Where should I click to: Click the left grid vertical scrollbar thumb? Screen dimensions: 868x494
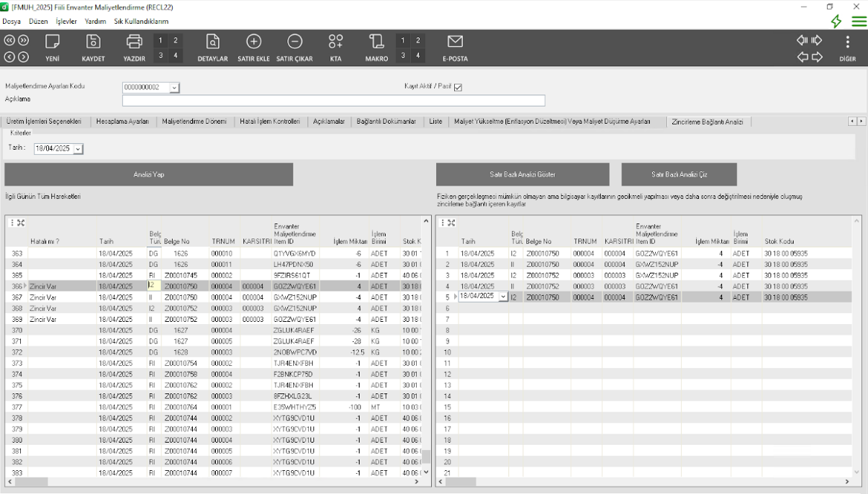pos(427,456)
